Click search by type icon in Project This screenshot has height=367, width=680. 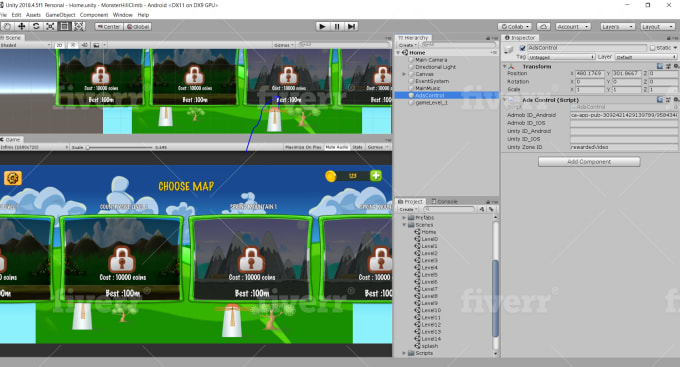point(482,209)
